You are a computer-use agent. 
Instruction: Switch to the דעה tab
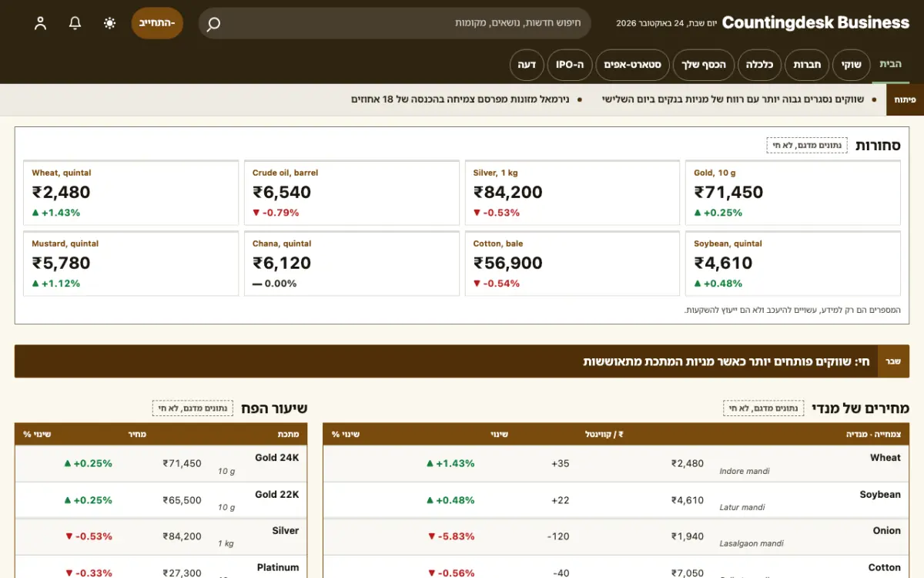(x=527, y=65)
